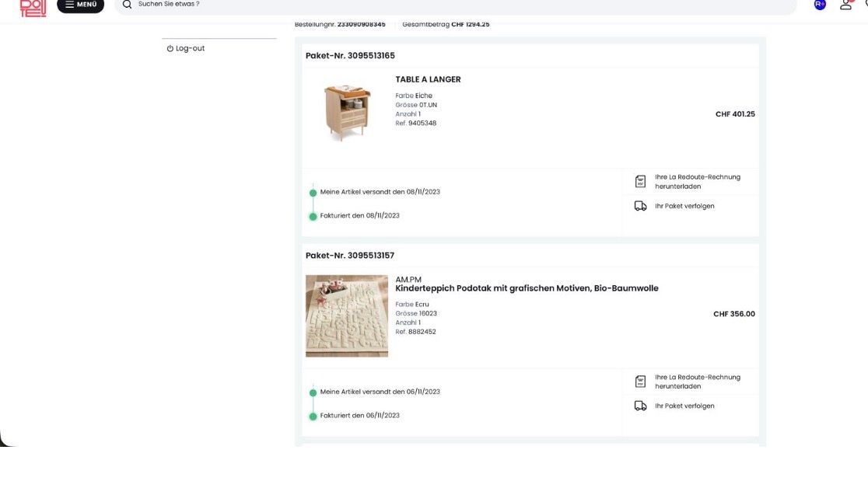Select the price 'CHF 401.25'
This screenshot has height=481, width=868.
pos(735,114)
